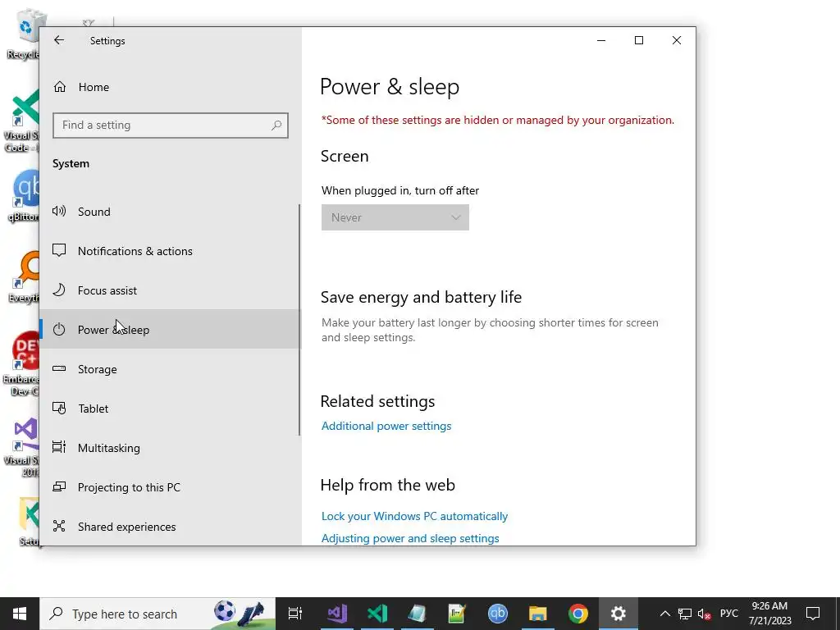
Task: Open the Action Center notifications icon
Action: (813, 614)
